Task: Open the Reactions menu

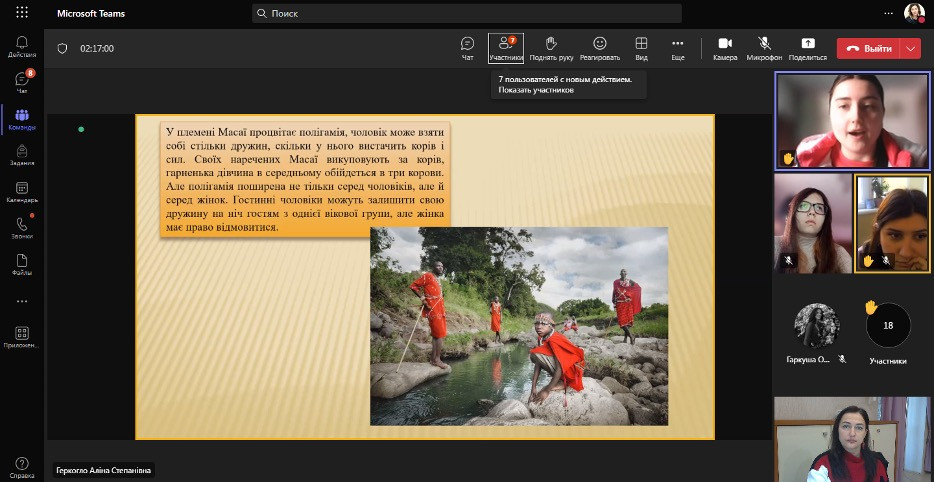Action: 599,47
